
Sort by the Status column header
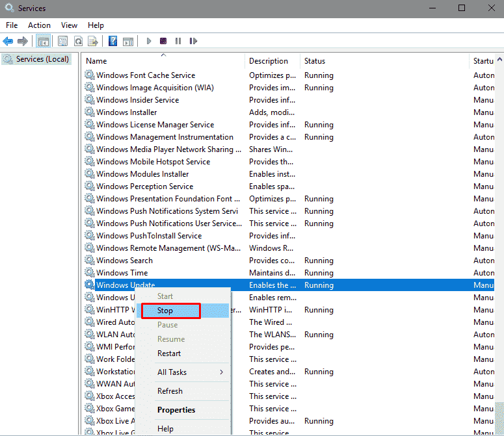click(385, 61)
